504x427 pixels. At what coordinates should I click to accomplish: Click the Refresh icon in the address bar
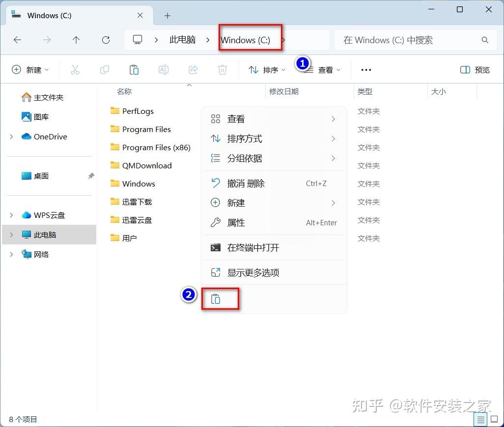(x=106, y=40)
